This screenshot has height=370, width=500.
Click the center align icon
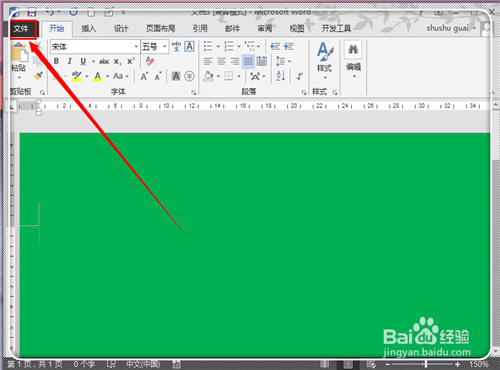click(222, 61)
